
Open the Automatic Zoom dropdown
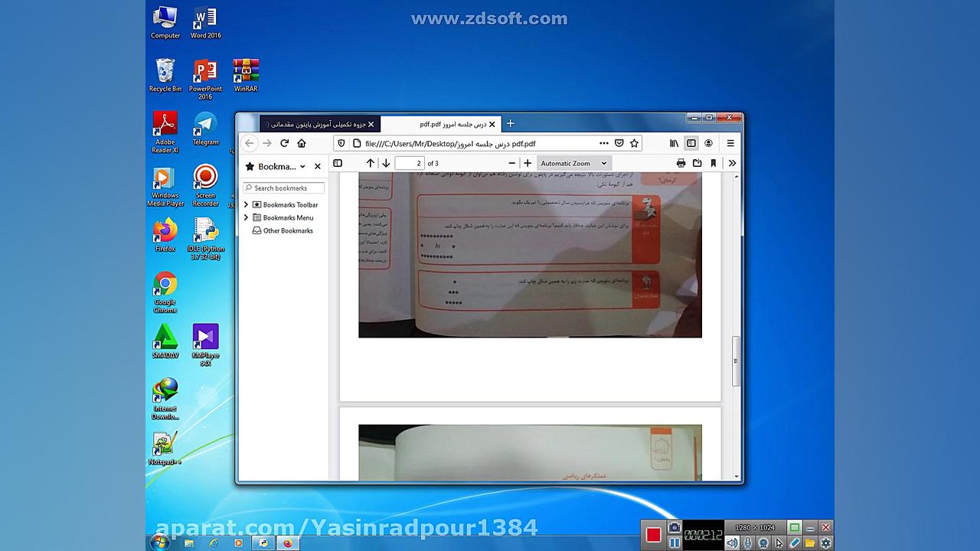point(573,163)
